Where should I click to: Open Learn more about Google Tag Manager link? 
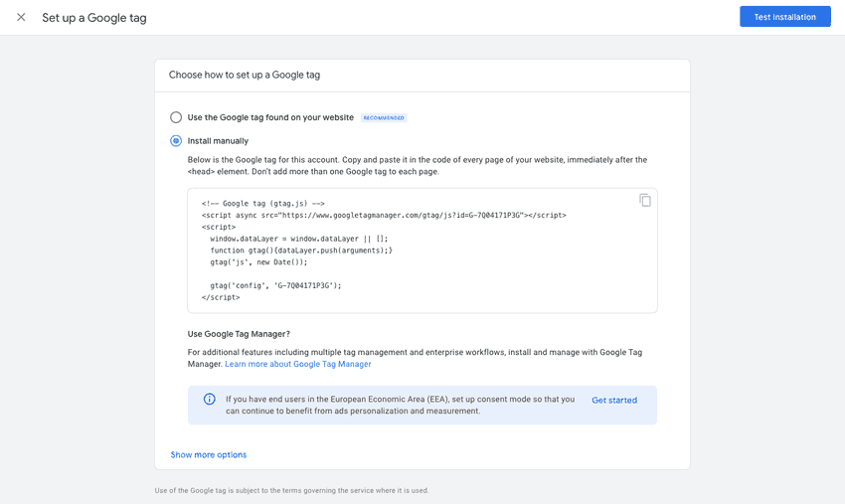pos(298,364)
